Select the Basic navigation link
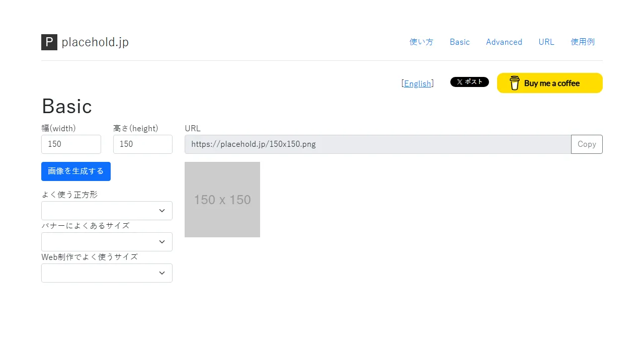The height and width of the screenshot is (362, 644). pyautogui.click(x=459, y=42)
